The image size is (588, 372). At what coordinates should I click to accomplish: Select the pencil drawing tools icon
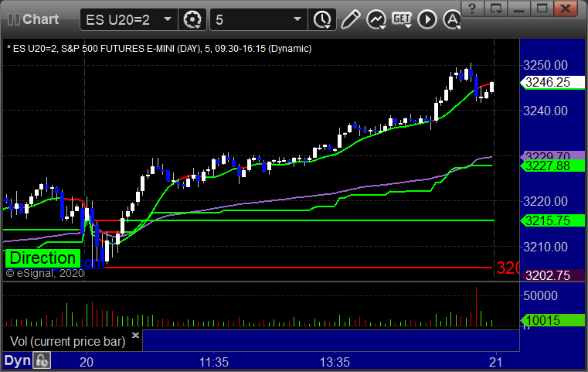(350, 19)
